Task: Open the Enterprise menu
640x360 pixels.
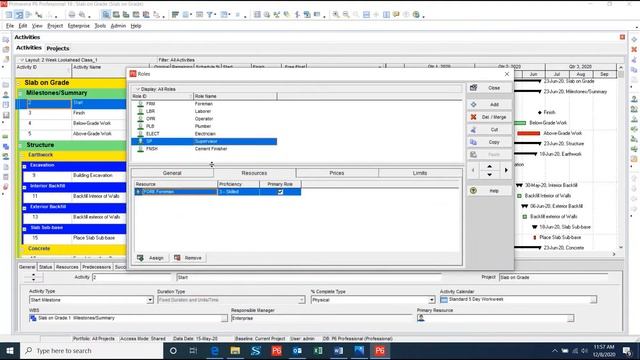Action: pyautogui.click(x=78, y=26)
